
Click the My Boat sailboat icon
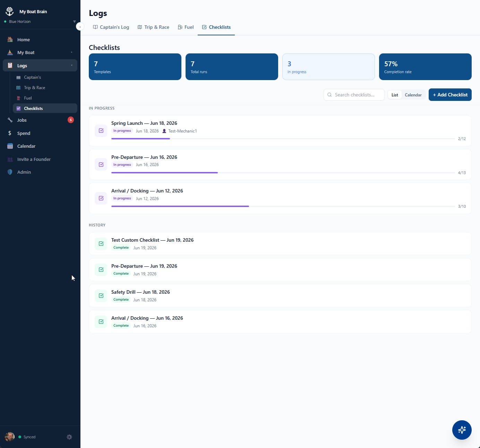click(10, 52)
